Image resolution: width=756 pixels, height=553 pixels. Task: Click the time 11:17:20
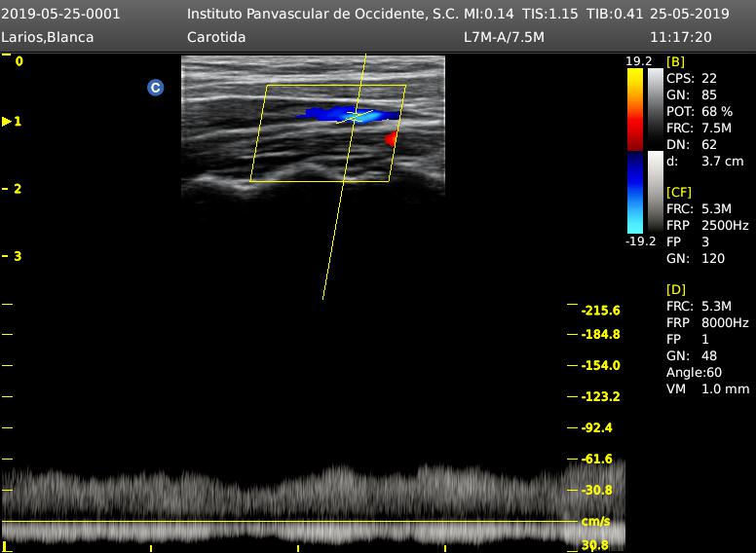(681, 37)
